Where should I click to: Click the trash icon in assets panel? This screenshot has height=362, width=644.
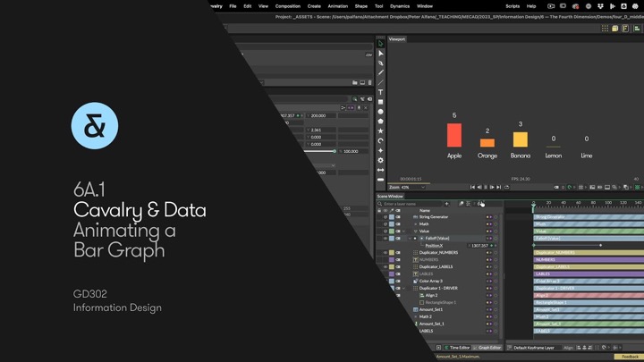pyautogui.click(x=369, y=82)
